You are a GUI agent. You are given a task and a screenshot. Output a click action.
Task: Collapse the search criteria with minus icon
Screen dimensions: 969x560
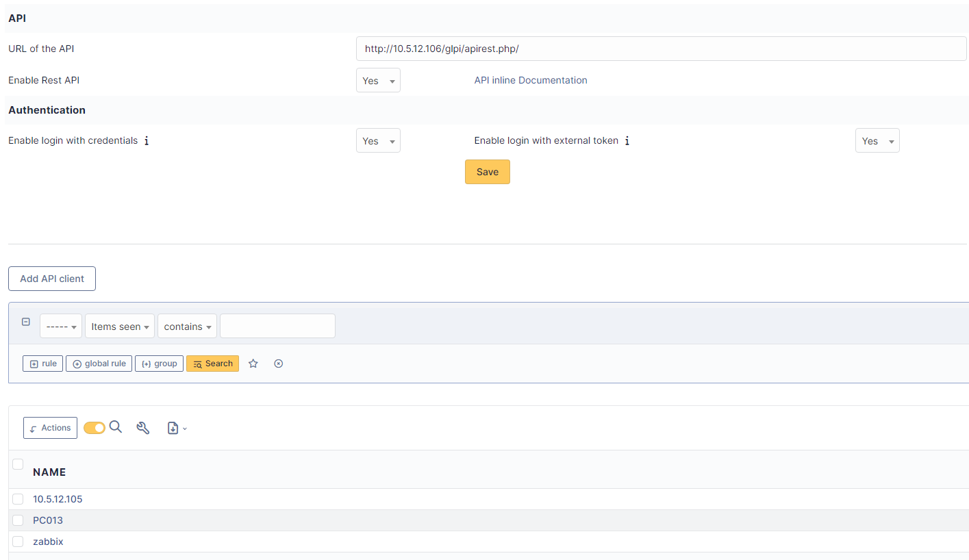click(x=26, y=322)
